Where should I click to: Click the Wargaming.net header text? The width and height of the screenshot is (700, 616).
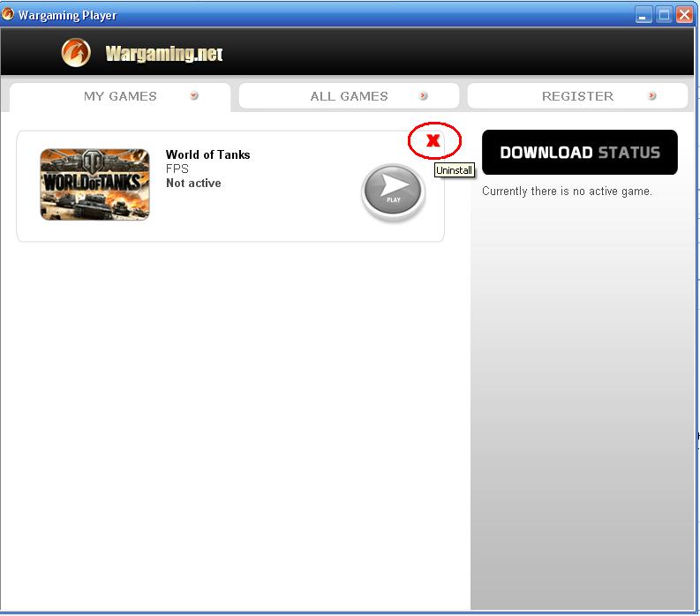(x=164, y=54)
